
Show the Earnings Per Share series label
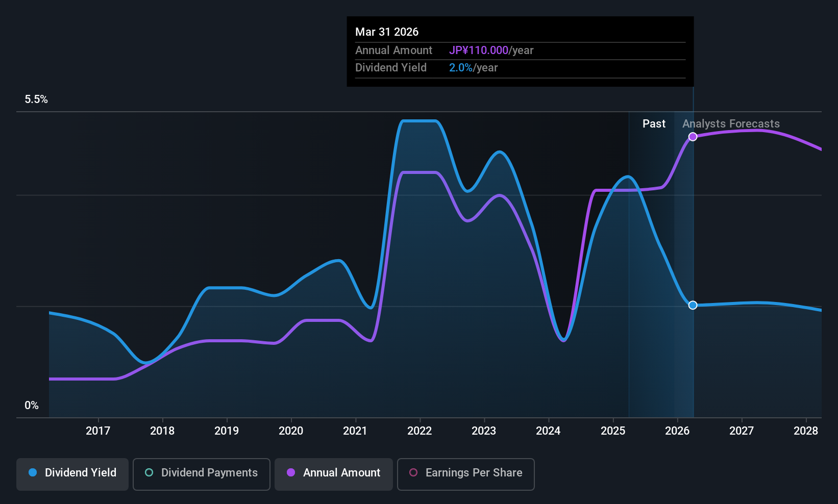pyautogui.click(x=474, y=472)
